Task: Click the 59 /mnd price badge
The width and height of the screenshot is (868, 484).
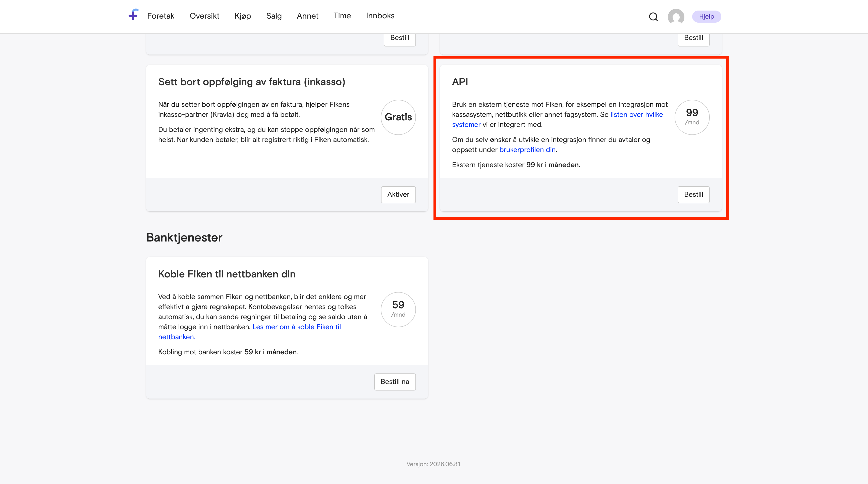Action: [x=398, y=309]
